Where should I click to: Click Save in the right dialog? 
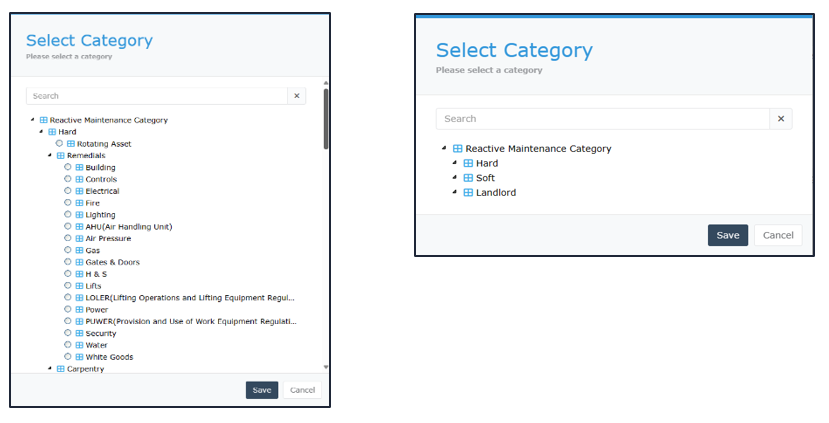click(728, 235)
